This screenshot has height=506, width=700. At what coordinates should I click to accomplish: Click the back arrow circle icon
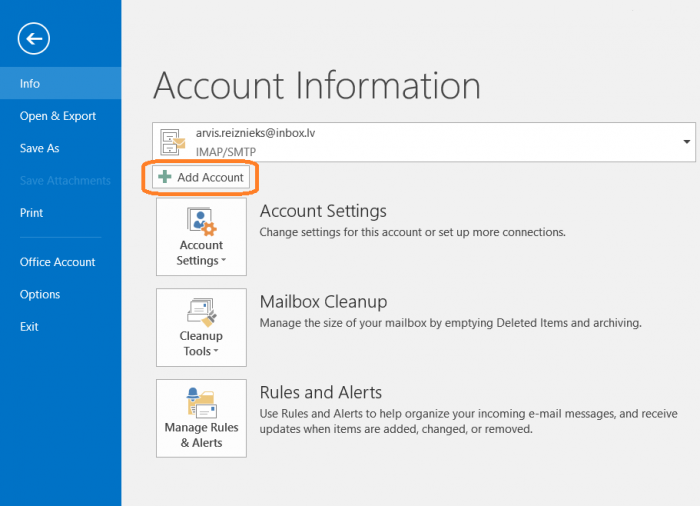33,39
